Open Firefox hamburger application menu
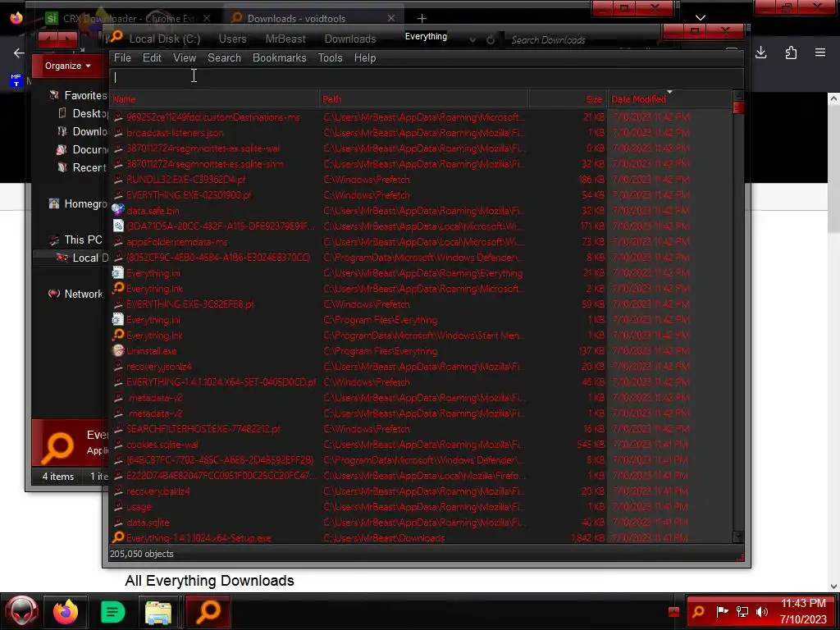840x630 pixels. [x=820, y=52]
